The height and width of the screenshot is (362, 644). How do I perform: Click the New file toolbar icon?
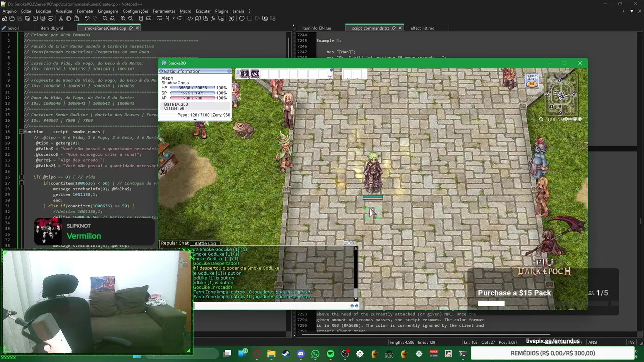pyautogui.click(x=4, y=18)
